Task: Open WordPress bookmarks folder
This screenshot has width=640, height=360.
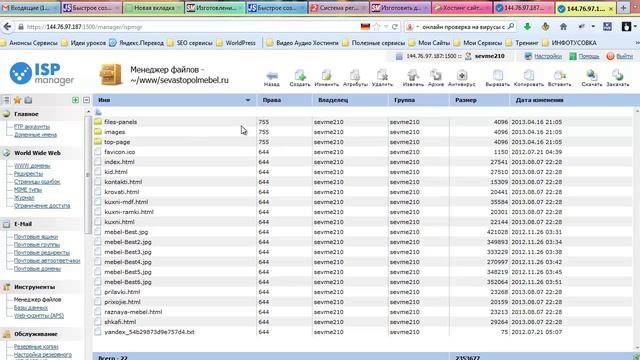Action: 236,43
